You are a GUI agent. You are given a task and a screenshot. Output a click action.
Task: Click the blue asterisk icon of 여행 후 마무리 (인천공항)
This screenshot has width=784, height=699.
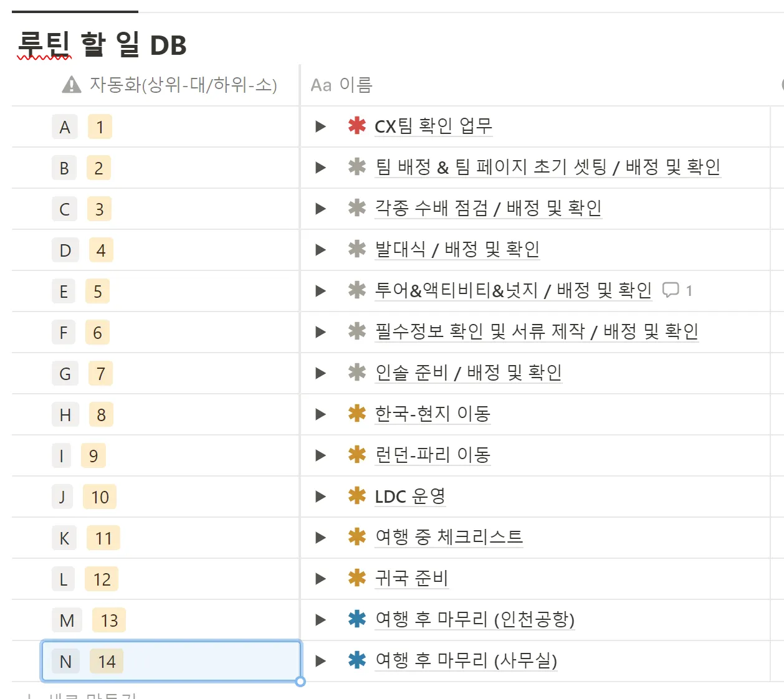[x=356, y=619]
